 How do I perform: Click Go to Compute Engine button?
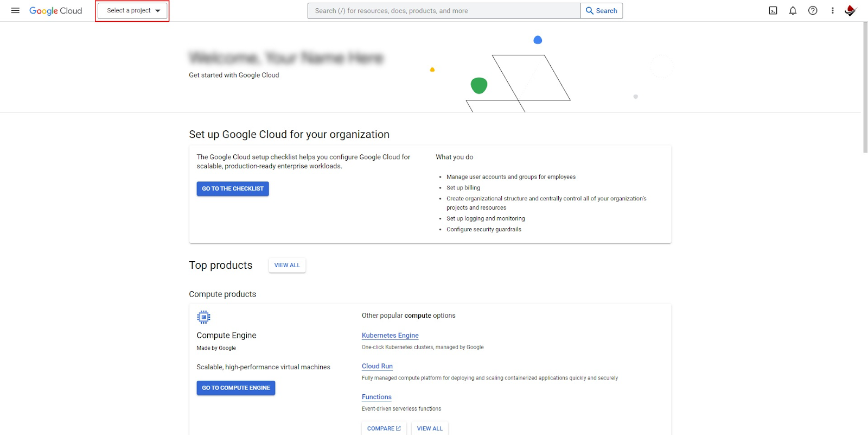[236, 388]
